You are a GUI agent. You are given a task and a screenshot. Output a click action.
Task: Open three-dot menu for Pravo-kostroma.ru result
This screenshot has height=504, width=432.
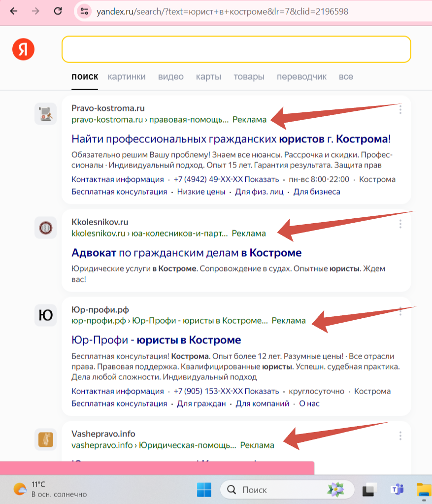pyautogui.click(x=400, y=109)
